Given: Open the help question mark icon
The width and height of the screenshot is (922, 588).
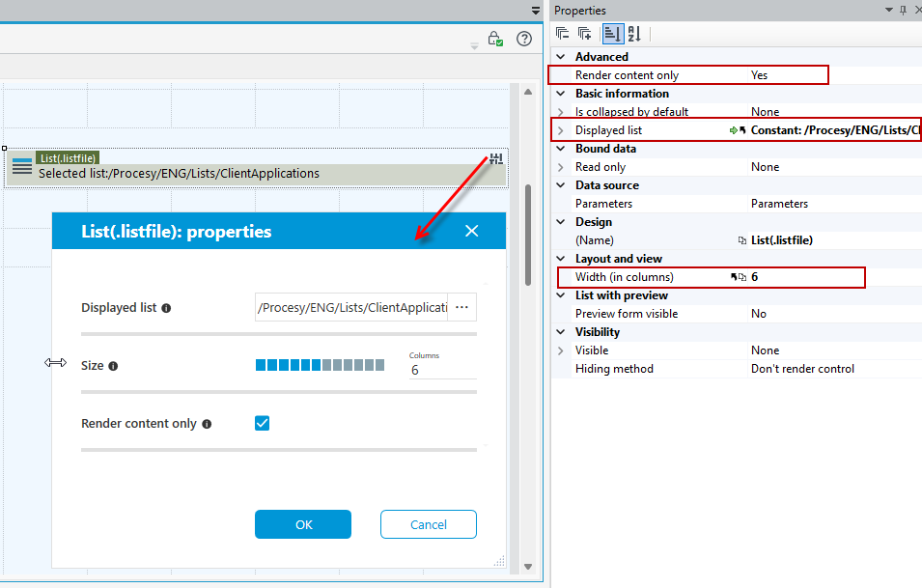Looking at the screenshot, I should [x=524, y=39].
